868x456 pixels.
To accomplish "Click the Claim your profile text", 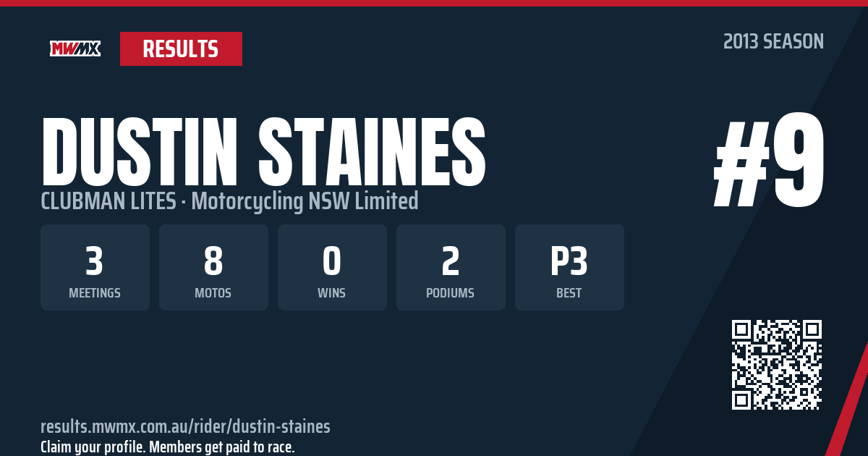I will click(168, 447).
